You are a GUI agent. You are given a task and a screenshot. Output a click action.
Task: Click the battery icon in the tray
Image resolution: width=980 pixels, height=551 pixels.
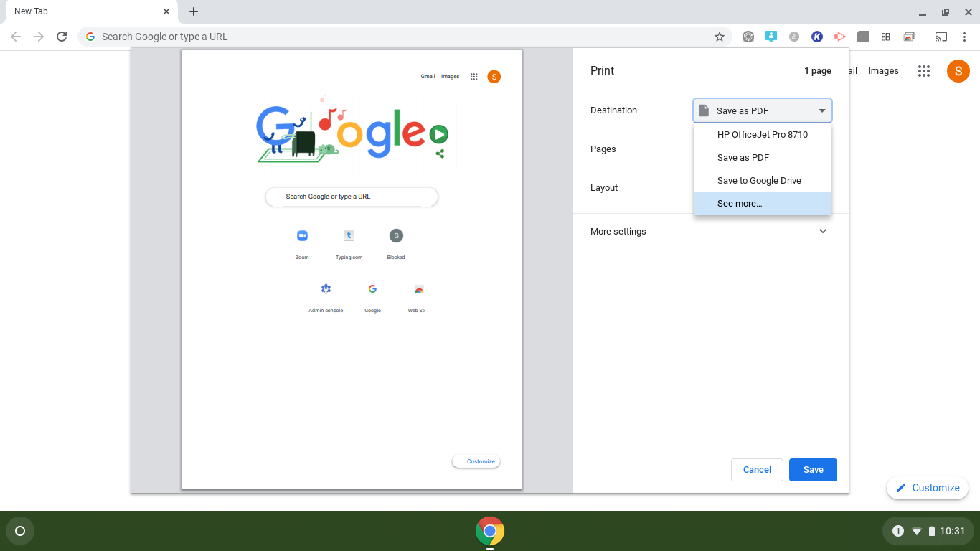[932, 531]
